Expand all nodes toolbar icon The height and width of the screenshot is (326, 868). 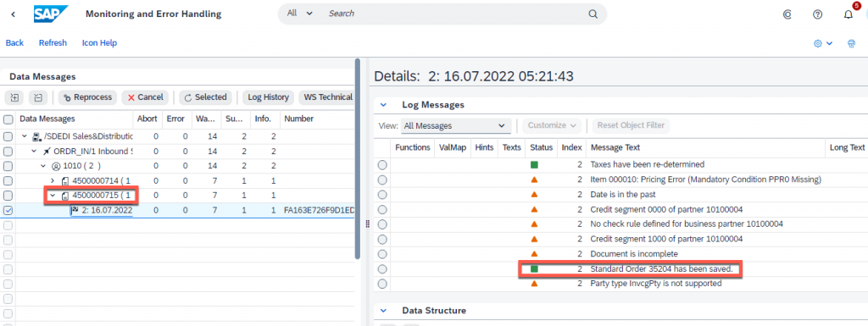(x=14, y=98)
